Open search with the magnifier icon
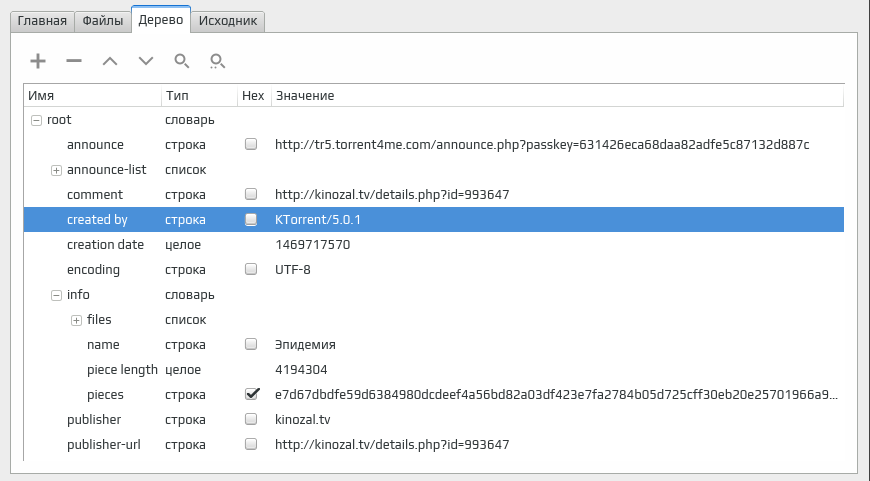Image resolution: width=870 pixels, height=481 pixels. point(181,61)
